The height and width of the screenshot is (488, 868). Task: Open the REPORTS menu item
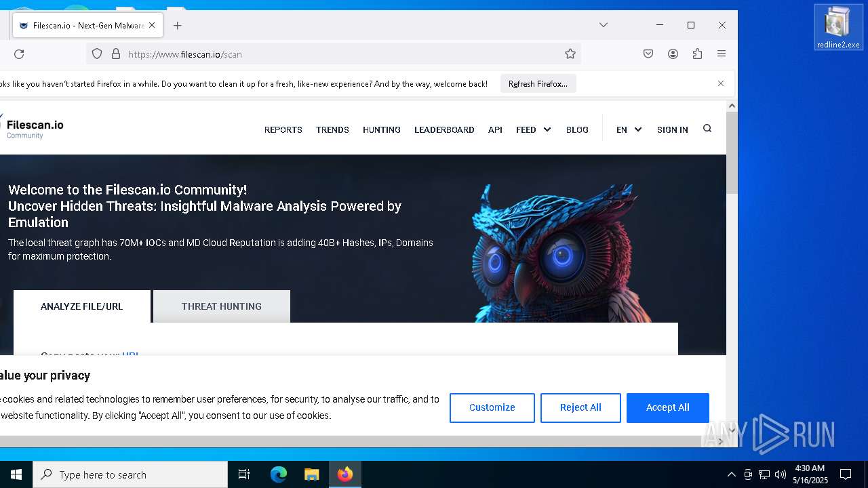coord(283,129)
